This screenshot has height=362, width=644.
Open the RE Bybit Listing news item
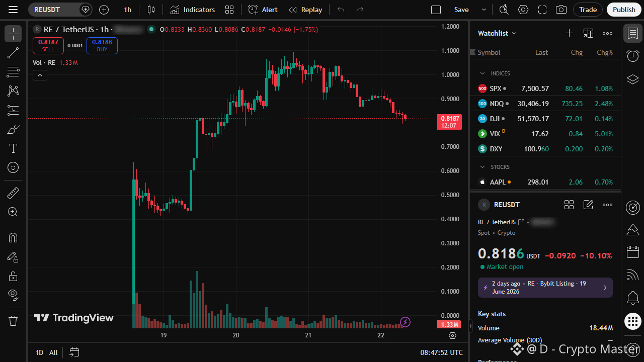[x=545, y=288]
